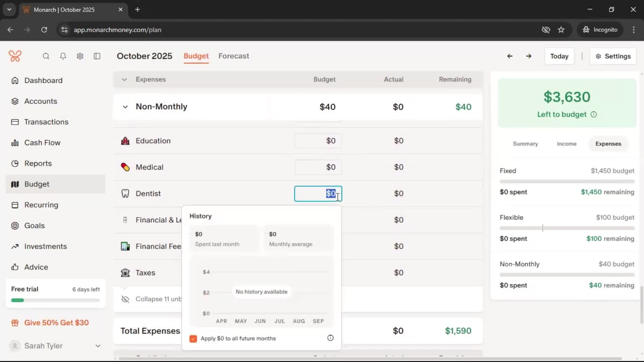
Task: Go to next month with right arrow
Action: click(x=529, y=56)
